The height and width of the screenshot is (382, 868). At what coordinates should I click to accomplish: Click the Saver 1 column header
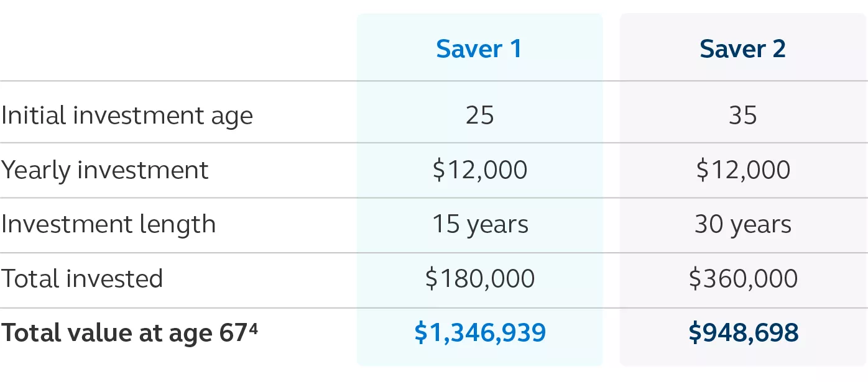479,49
